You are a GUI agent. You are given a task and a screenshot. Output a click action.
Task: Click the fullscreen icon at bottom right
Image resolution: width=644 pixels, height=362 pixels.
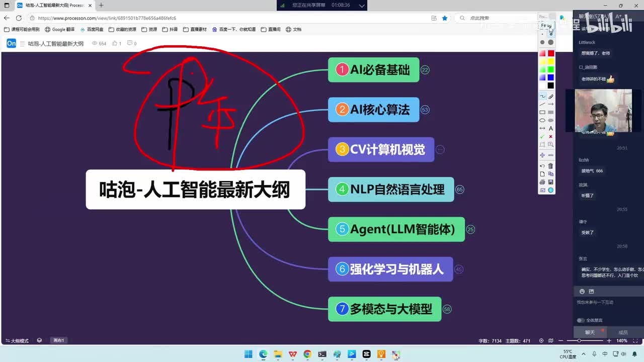tap(635, 340)
